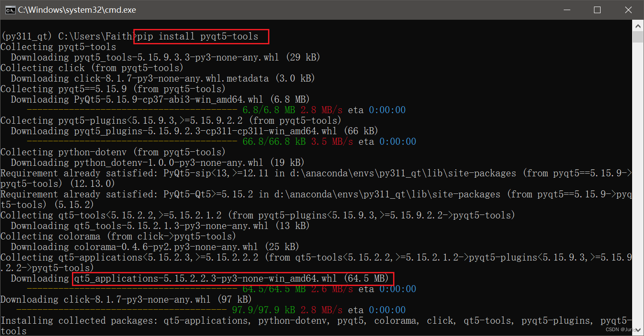Click 'Downloading pyqt5_plugins-5.15.9.2.3-cp311-cp311-win_amd64.whl (66 kB)' line

194,131
